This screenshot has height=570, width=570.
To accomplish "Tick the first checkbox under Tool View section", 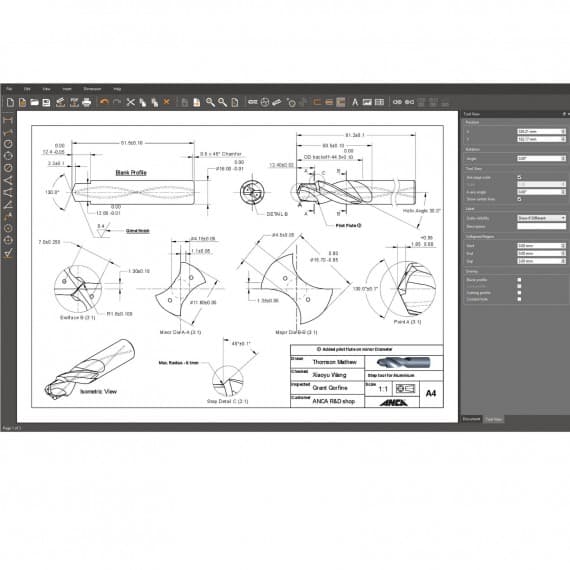I will pyautogui.click(x=519, y=177).
